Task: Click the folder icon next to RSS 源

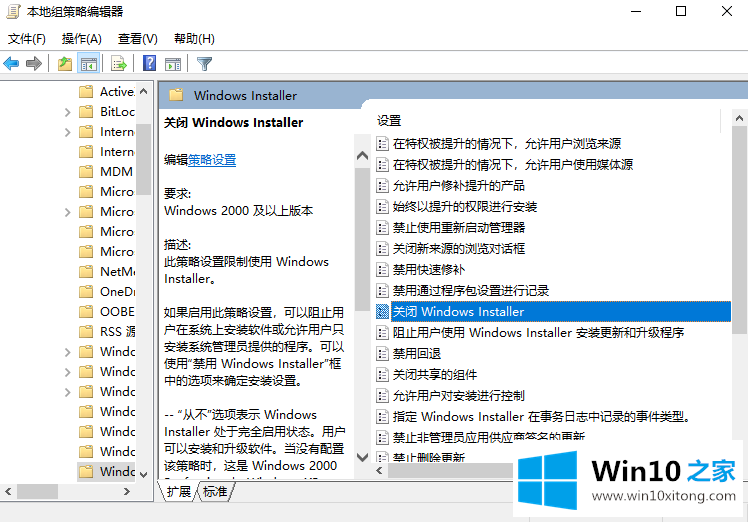Action: coord(86,332)
